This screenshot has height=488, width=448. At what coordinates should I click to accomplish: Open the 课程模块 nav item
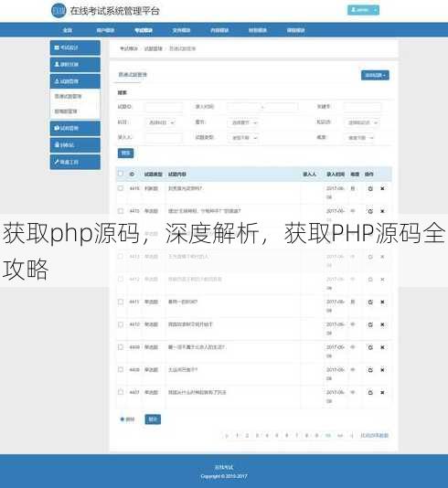coord(295,30)
